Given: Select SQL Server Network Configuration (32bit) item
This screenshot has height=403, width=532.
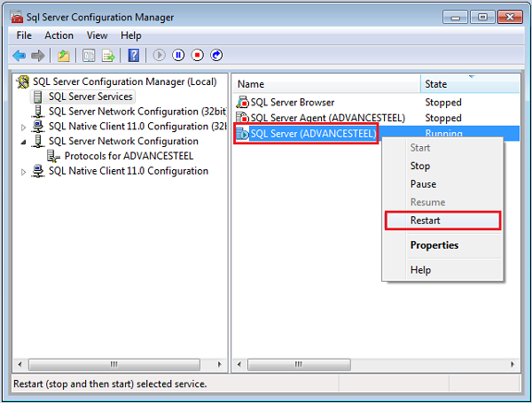Looking at the screenshot, I should coord(137,112).
